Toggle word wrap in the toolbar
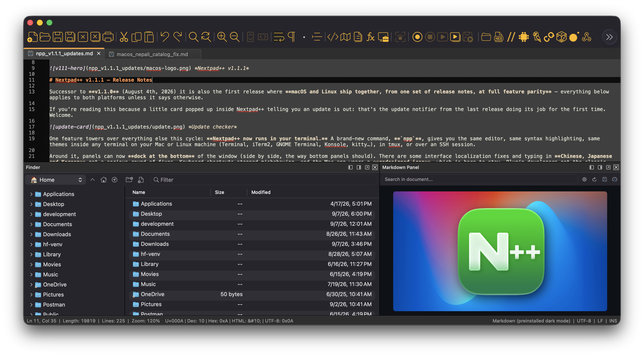Viewport: 644px width, 356px height. click(279, 37)
